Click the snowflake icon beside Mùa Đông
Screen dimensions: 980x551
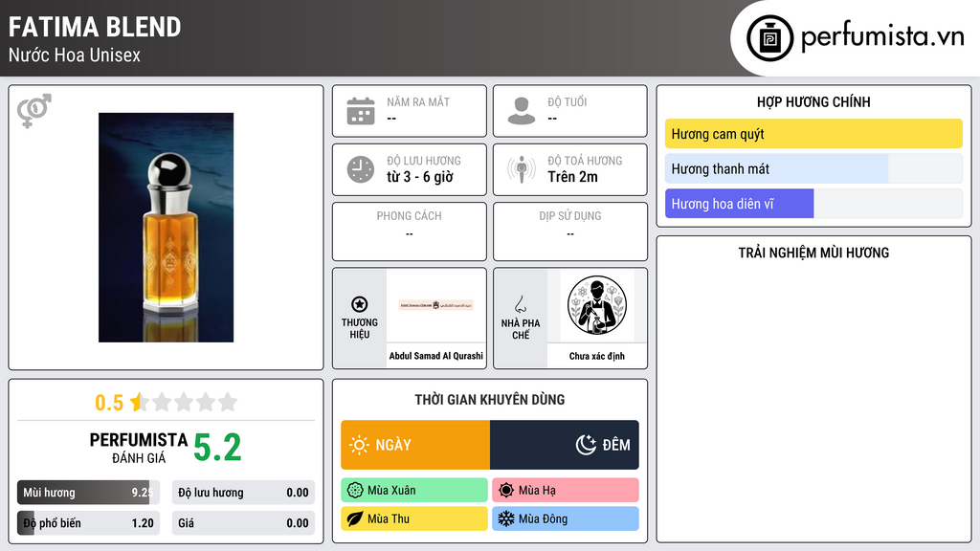point(506,519)
